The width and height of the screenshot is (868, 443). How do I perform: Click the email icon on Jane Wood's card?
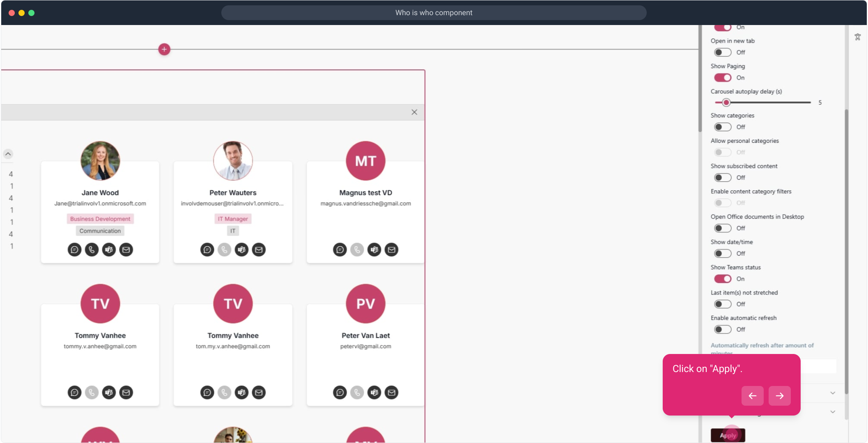coord(126,249)
